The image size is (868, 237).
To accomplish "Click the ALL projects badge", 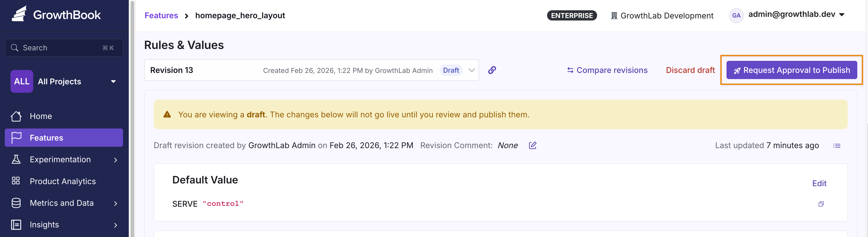I will [22, 81].
